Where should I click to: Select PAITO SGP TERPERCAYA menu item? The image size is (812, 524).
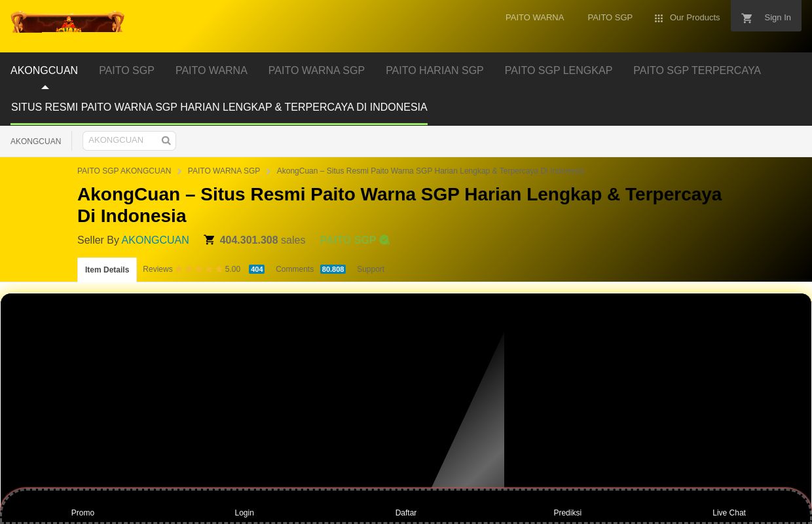point(697,70)
